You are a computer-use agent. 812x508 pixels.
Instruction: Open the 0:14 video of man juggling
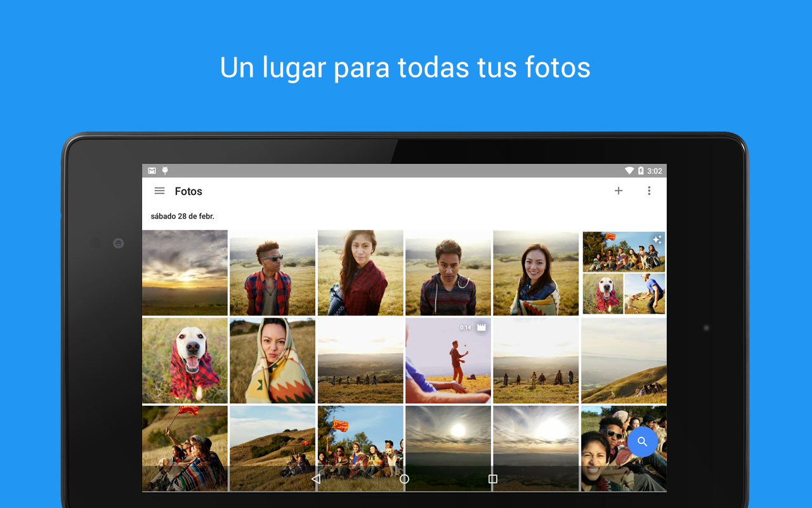[x=449, y=361]
